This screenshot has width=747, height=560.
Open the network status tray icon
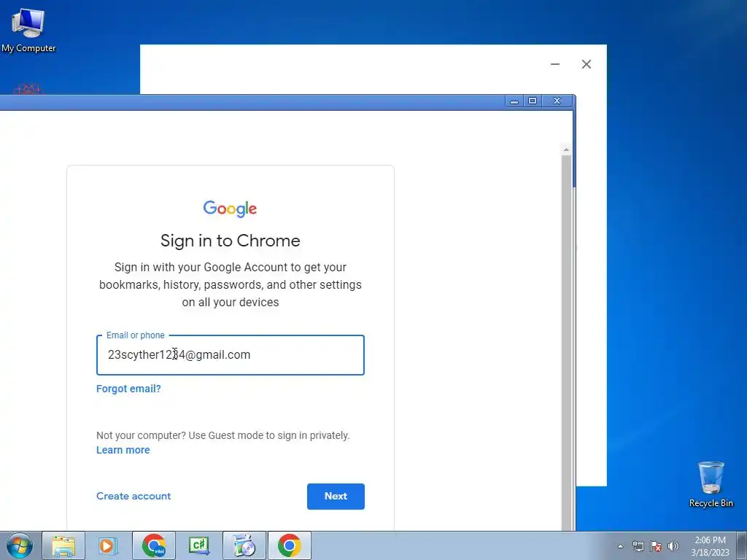tap(638, 546)
